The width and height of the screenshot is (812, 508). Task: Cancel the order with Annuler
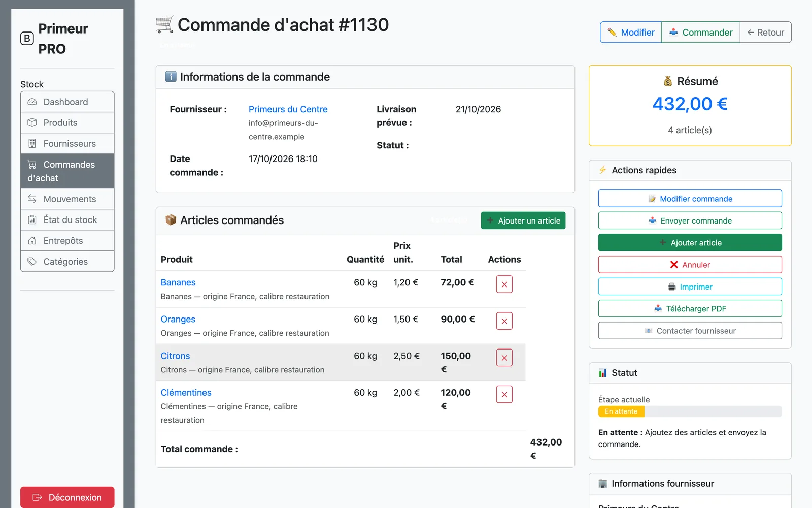[690, 265]
